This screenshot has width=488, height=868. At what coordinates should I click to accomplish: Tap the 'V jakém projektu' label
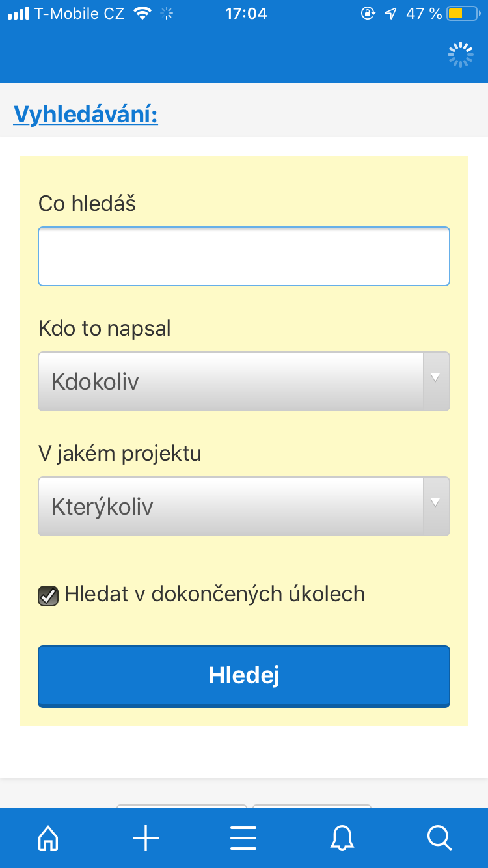point(120,454)
